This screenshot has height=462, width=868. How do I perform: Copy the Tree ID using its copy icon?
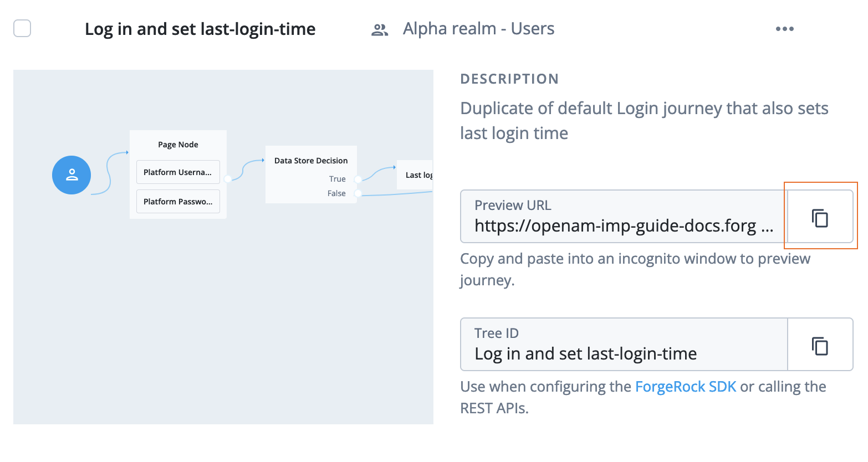[x=819, y=345]
